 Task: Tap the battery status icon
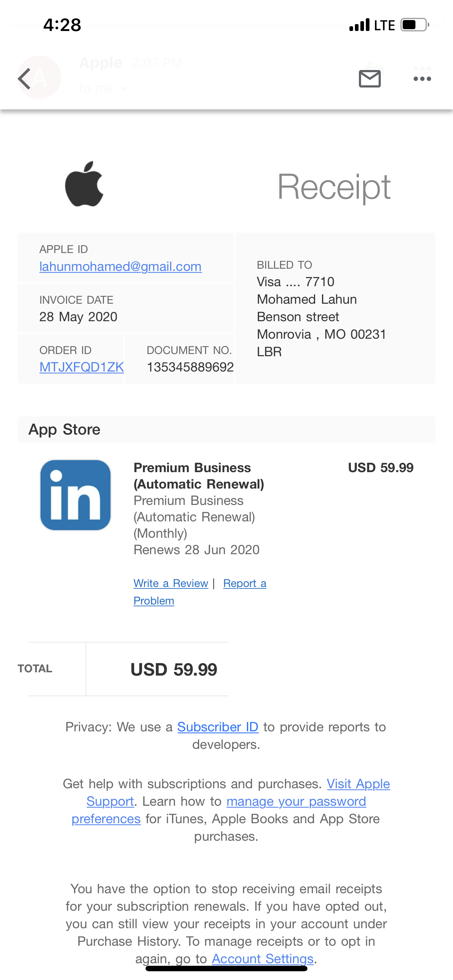coord(414,25)
